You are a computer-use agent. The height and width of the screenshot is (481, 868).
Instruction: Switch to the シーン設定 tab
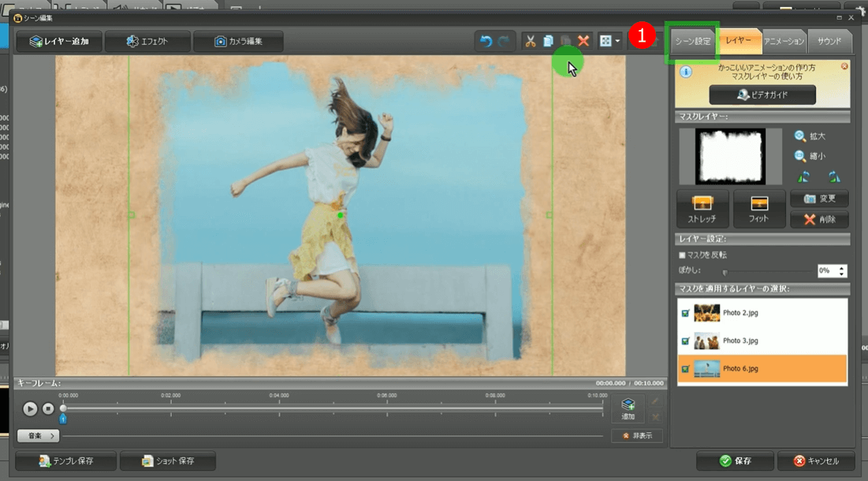pyautogui.click(x=692, y=41)
